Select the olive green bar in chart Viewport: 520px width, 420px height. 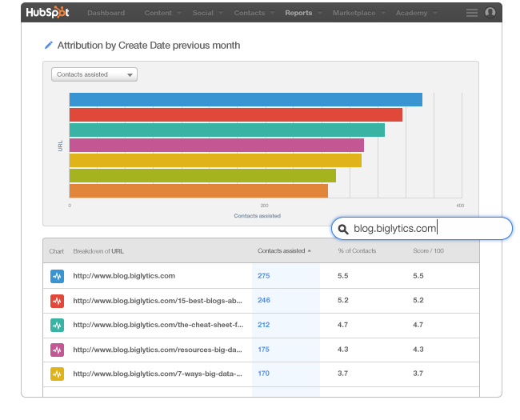point(202,175)
